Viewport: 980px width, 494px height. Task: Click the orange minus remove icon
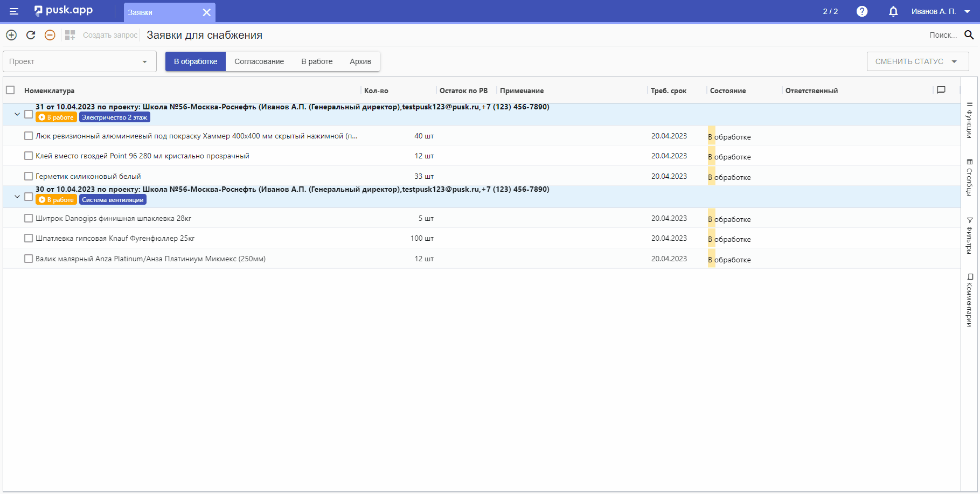coord(50,35)
